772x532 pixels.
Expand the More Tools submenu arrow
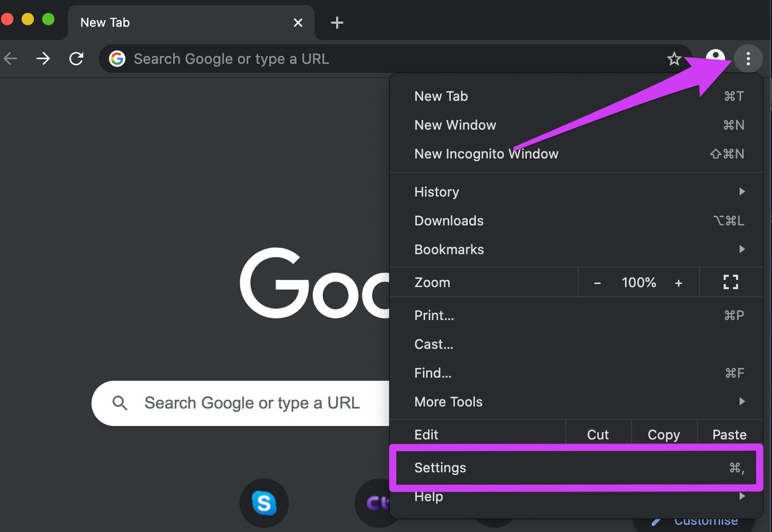(742, 401)
